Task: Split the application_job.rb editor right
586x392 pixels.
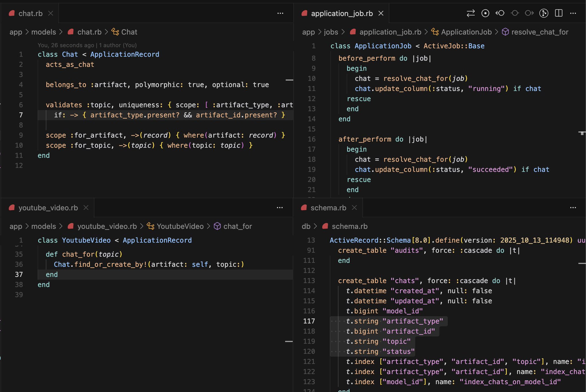Action: point(559,13)
